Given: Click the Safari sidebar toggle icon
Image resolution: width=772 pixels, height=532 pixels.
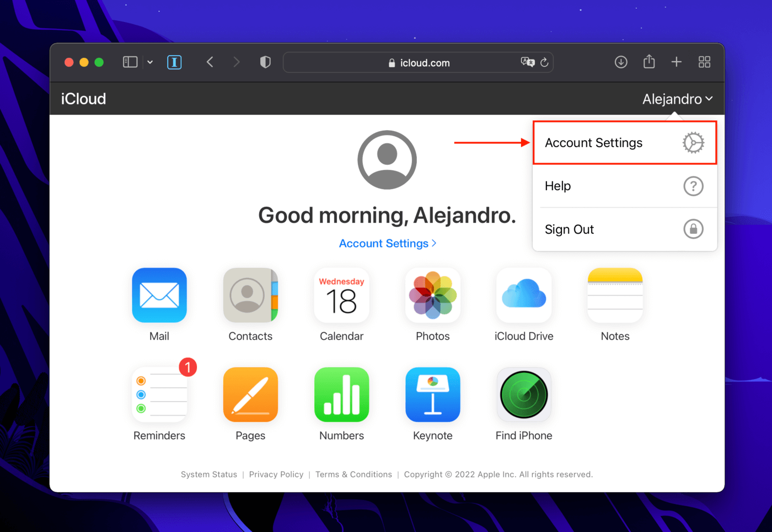Looking at the screenshot, I should tap(130, 62).
